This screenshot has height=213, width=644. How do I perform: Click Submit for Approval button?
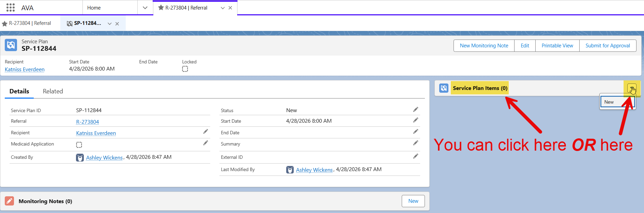tap(608, 46)
